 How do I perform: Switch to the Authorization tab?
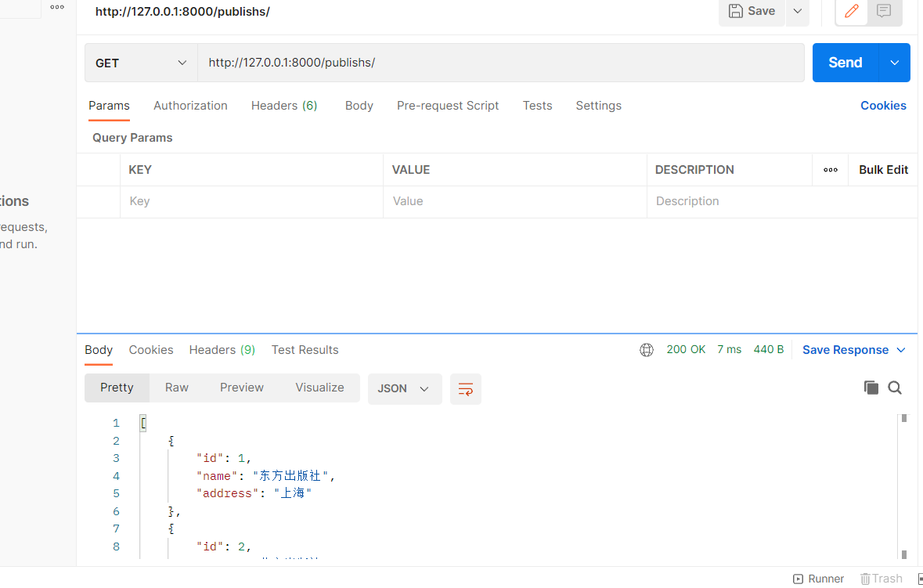tap(190, 106)
